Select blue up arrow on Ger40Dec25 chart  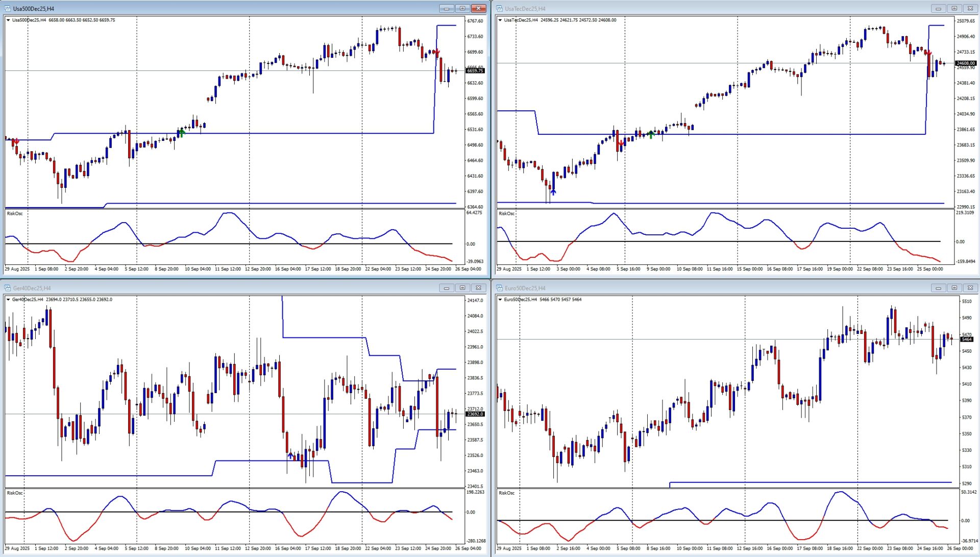pyautogui.click(x=290, y=455)
